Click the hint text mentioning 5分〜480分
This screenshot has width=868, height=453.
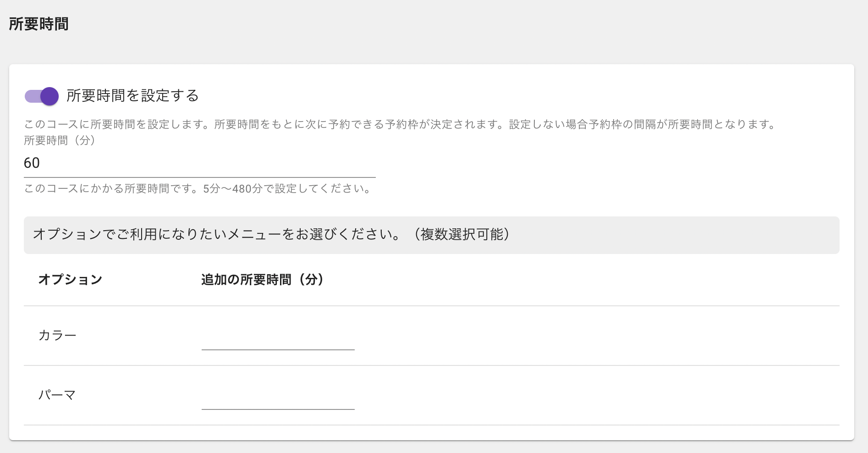pos(199,188)
